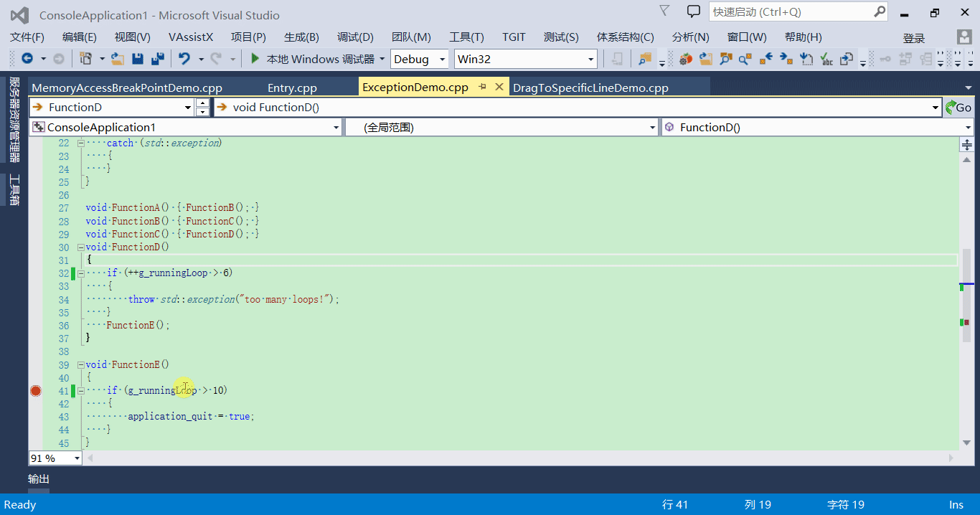
Task: Collapse the catch block at line 22
Action: point(80,143)
